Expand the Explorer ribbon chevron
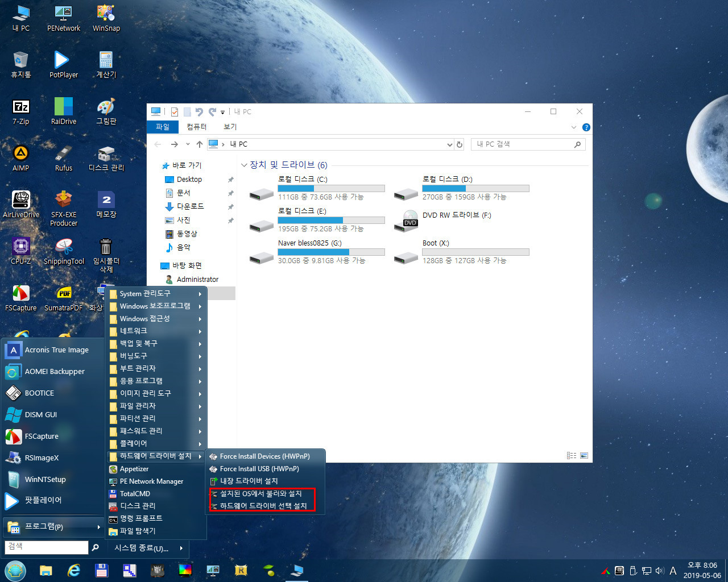Image resolution: width=728 pixels, height=582 pixels. (x=573, y=127)
